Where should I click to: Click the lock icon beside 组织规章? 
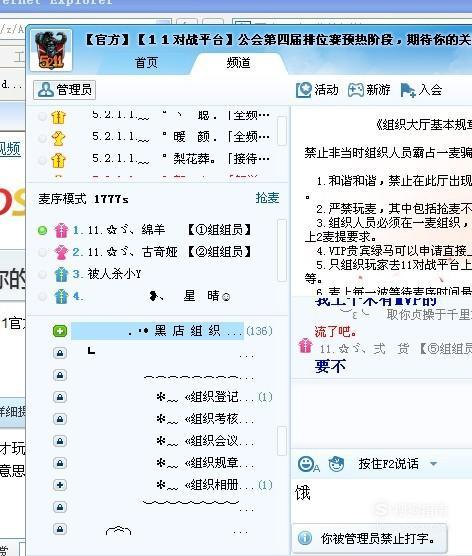60,463
